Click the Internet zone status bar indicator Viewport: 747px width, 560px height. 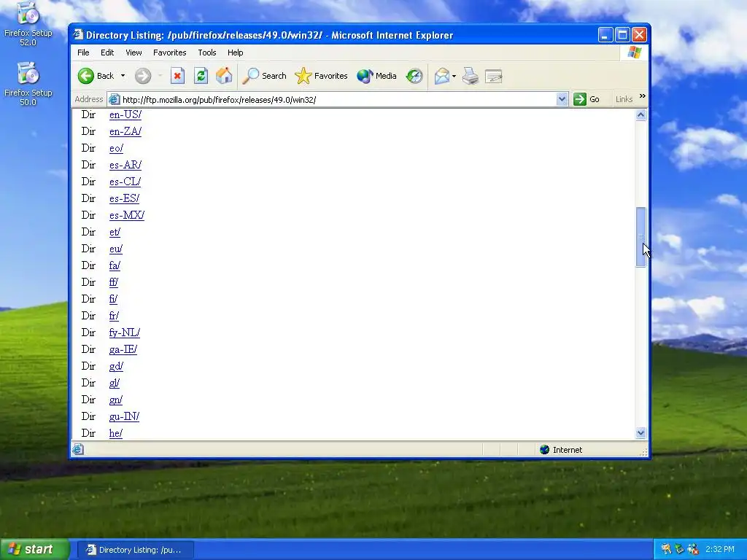561,450
